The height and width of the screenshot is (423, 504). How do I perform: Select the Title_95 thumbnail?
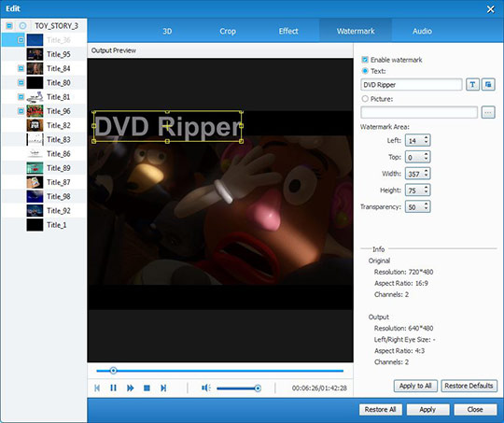(35, 54)
